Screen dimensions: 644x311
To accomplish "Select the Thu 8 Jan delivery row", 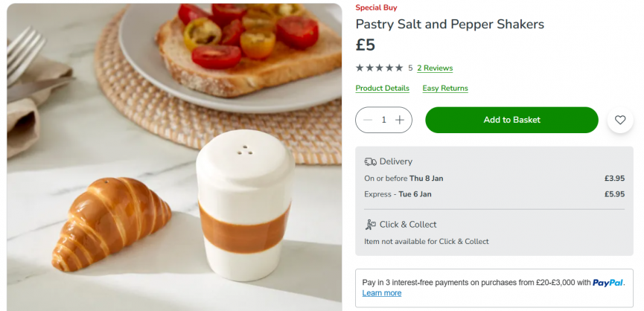I will pyautogui.click(x=494, y=179).
